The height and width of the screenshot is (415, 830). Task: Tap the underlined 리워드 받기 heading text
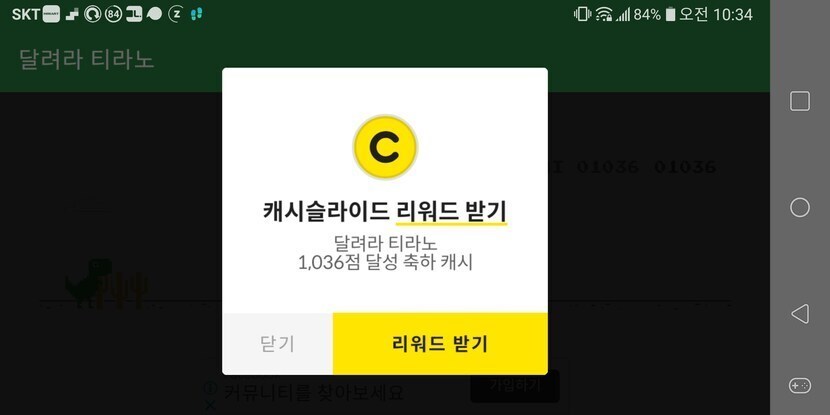[x=452, y=212]
